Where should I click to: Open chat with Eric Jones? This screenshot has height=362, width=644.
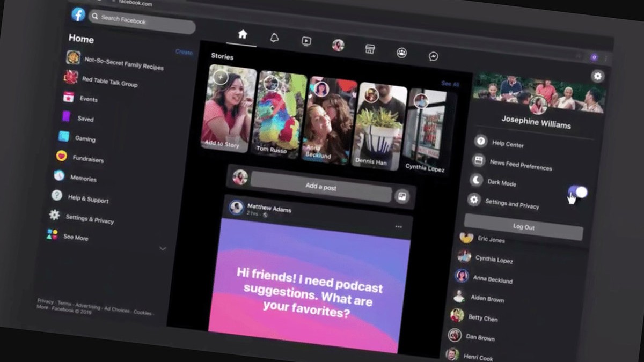click(x=491, y=239)
